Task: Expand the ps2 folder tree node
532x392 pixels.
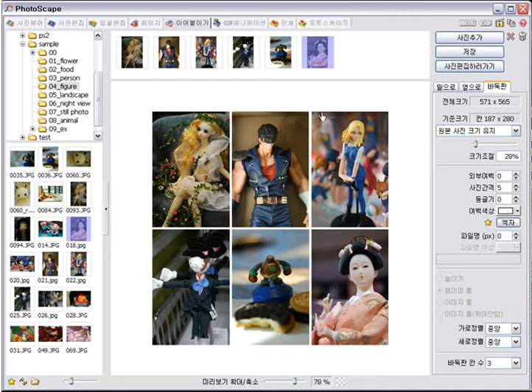Action: [22, 35]
